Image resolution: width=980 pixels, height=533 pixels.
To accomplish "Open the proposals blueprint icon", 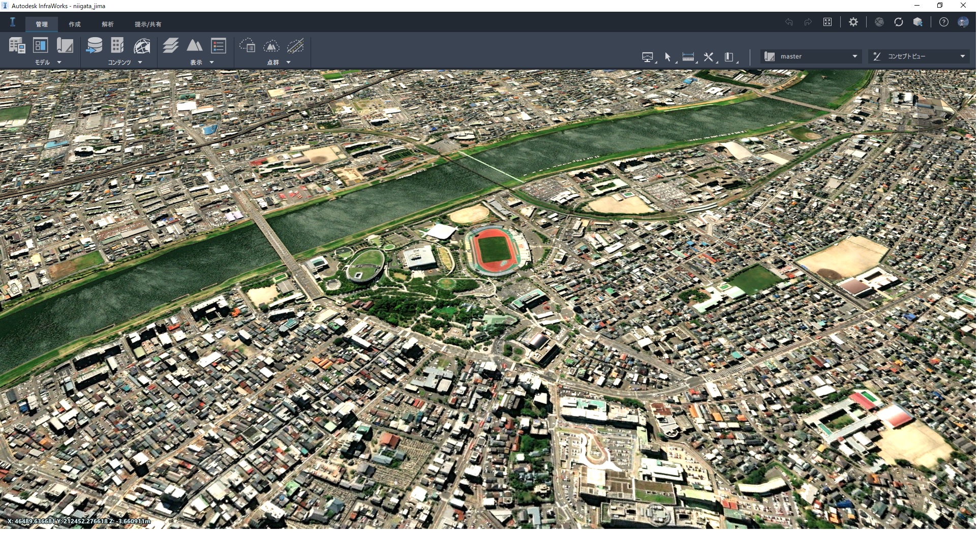I will pyautogui.click(x=65, y=46).
